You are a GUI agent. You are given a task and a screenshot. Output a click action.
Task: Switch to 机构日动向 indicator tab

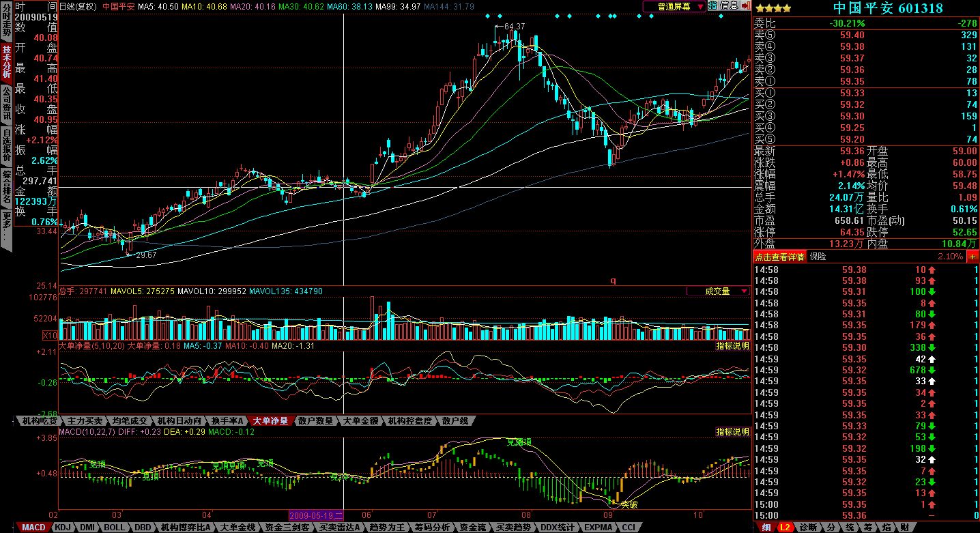179,421
